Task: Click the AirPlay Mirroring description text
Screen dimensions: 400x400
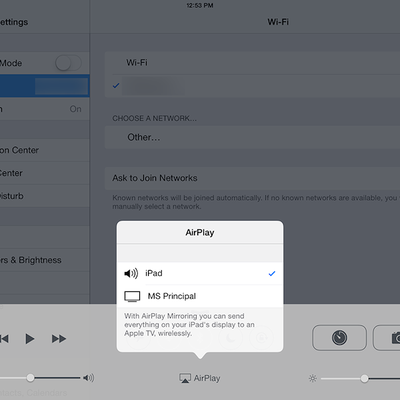Action: tap(189, 325)
